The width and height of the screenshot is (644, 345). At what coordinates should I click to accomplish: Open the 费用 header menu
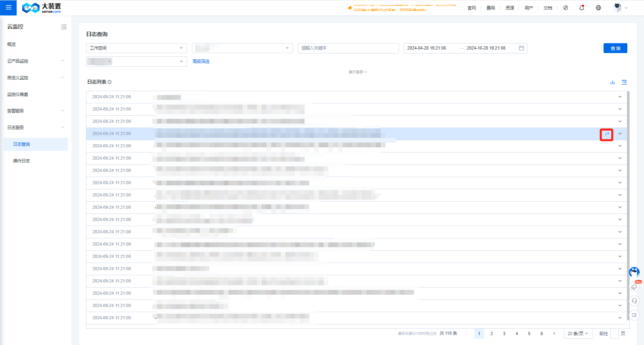[491, 8]
